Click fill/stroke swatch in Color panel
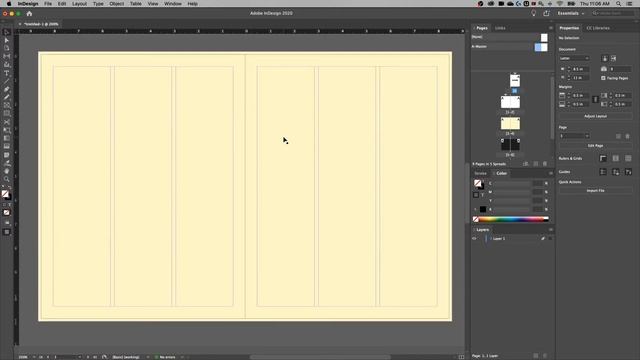Viewport: 640px width, 360px height. point(478,184)
